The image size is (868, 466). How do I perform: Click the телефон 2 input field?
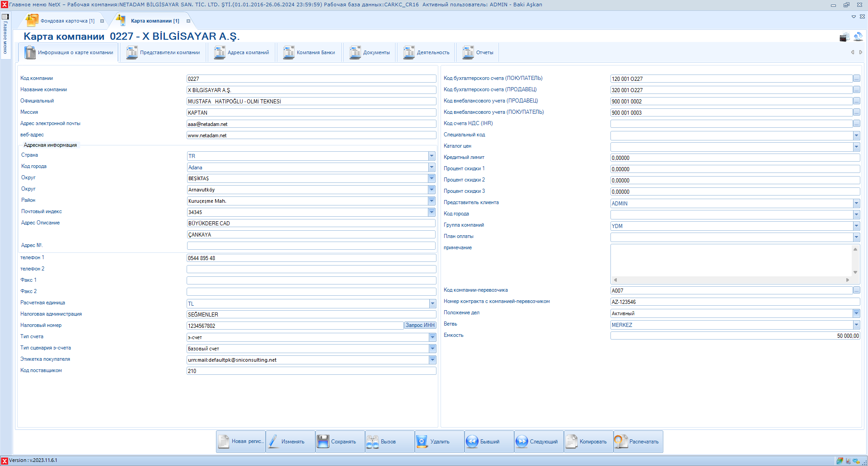coord(311,269)
